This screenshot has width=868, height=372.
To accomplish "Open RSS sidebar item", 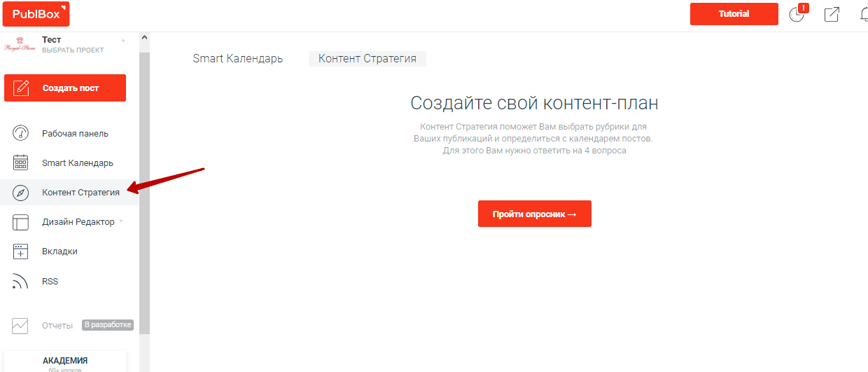I will pos(50,282).
